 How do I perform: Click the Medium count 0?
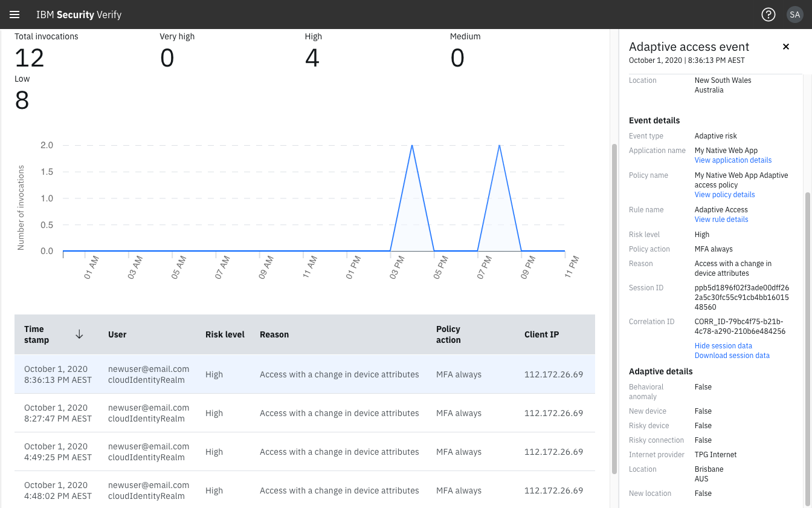click(x=457, y=58)
